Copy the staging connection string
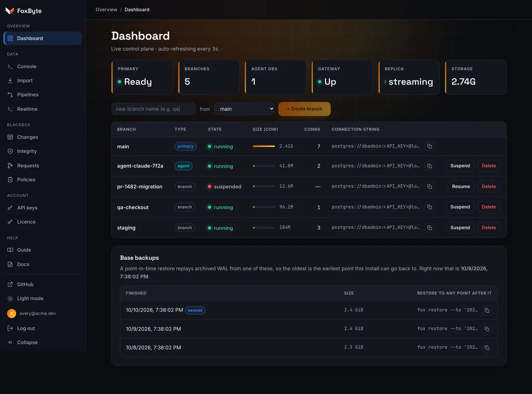532x394 pixels. click(430, 228)
